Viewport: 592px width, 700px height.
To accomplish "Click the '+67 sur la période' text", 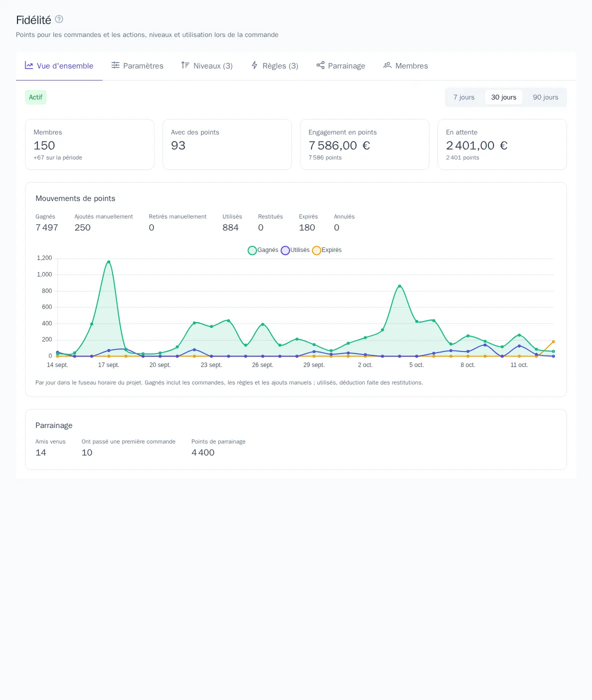I will click(58, 157).
